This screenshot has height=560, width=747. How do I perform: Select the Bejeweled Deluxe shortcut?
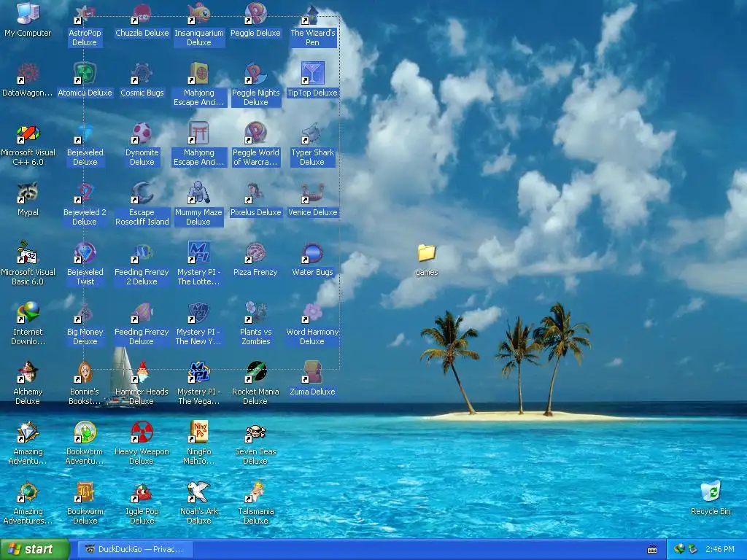point(85,133)
